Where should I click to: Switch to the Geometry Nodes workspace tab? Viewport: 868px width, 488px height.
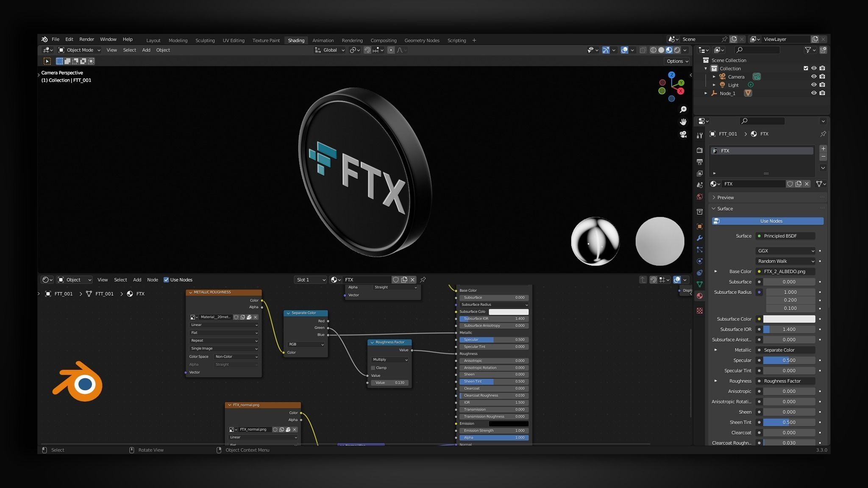tap(422, 41)
